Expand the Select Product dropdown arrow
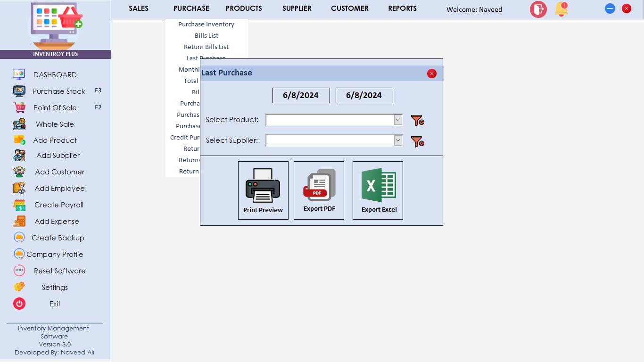The image size is (644, 362). coord(398,120)
